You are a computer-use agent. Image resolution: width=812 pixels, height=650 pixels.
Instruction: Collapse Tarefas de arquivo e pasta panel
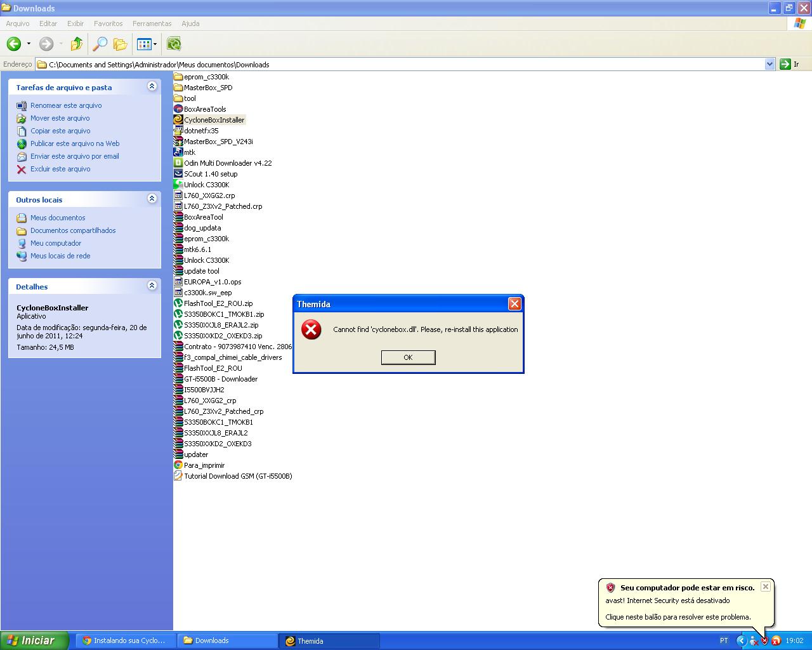coord(152,86)
